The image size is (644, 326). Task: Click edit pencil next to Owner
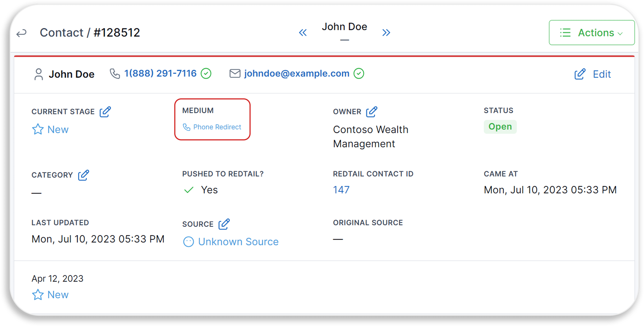(371, 112)
